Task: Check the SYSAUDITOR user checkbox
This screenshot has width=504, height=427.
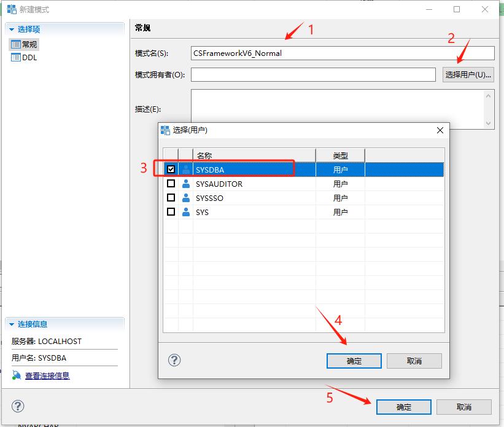Action: coord(171,184)
